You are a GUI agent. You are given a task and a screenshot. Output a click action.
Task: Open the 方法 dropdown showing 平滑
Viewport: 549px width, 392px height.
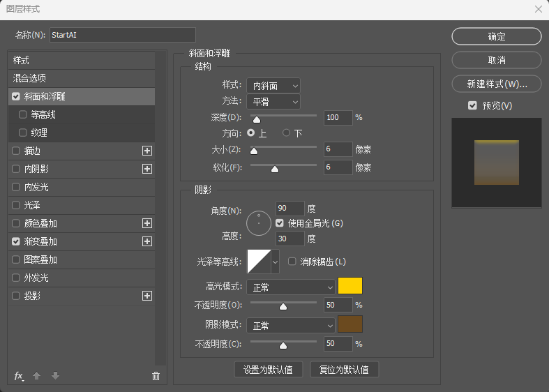click(273, 102)
